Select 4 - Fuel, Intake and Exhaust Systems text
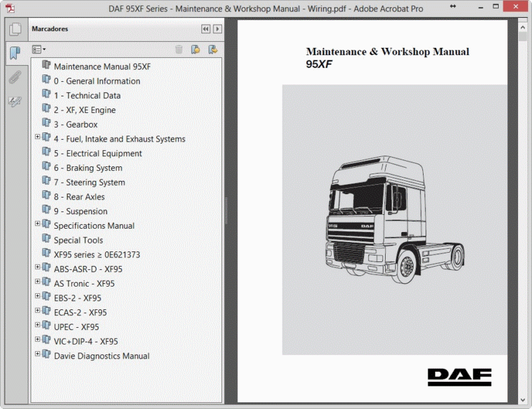Viewport: 532px width, 409px height. point(120,139)
